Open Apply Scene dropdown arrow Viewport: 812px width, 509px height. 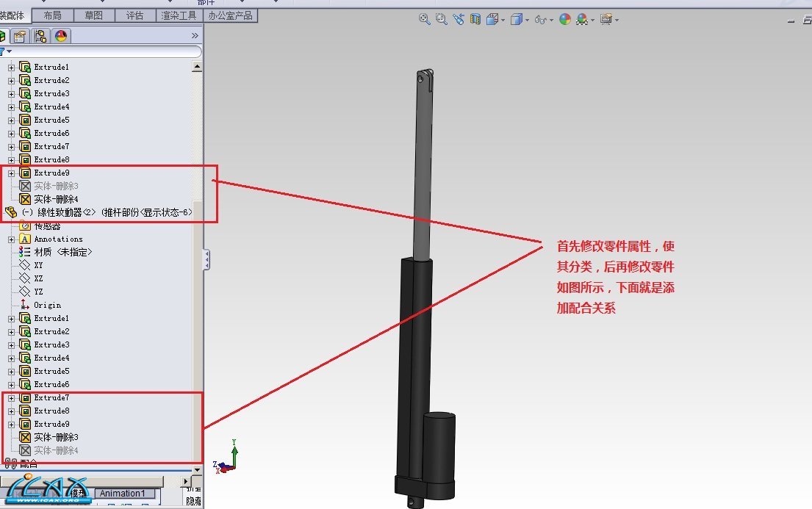pos(592,20)
